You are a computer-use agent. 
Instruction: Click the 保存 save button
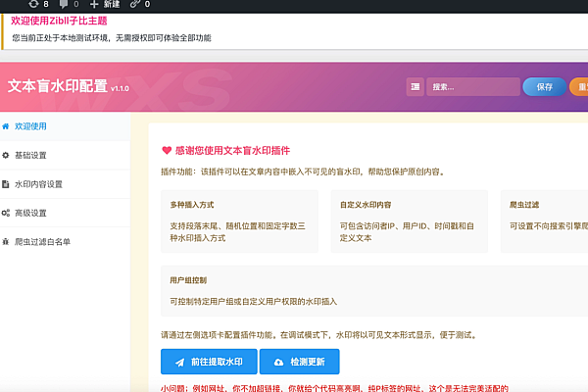click(545, 87)
